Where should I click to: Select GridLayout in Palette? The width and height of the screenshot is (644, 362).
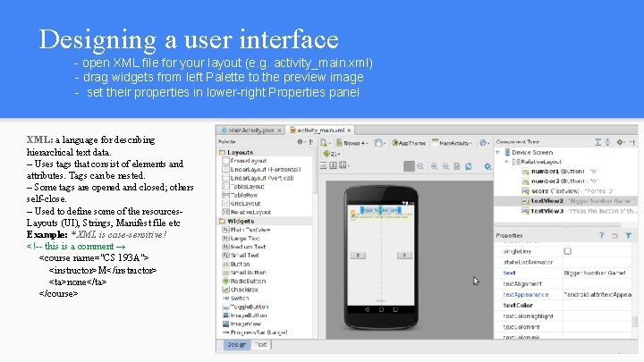[241, 203]
